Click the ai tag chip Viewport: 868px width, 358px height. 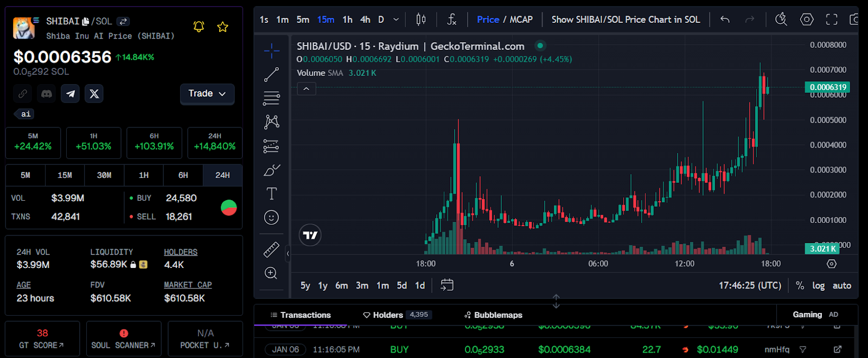(x=25, y=114)
